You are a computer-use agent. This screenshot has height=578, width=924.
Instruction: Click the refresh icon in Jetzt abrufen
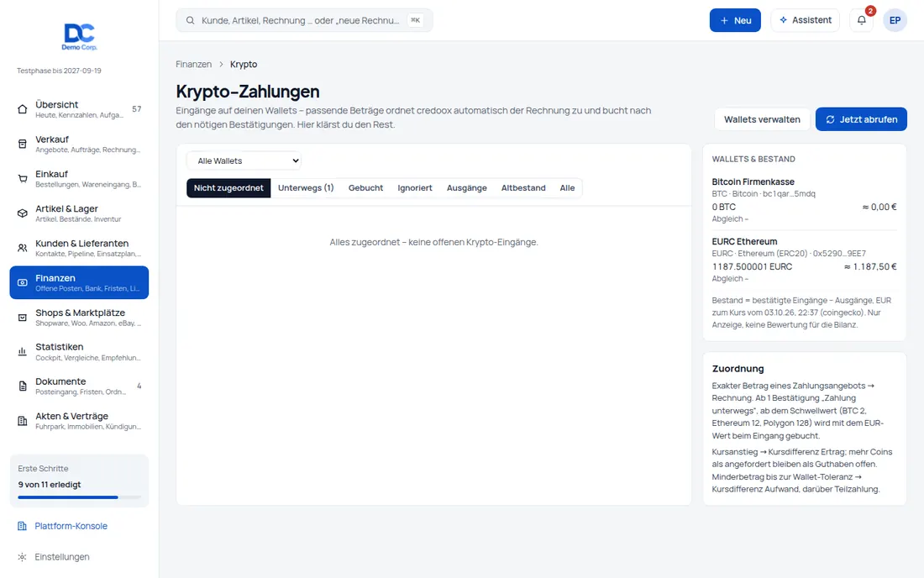[x=830, y=119]
